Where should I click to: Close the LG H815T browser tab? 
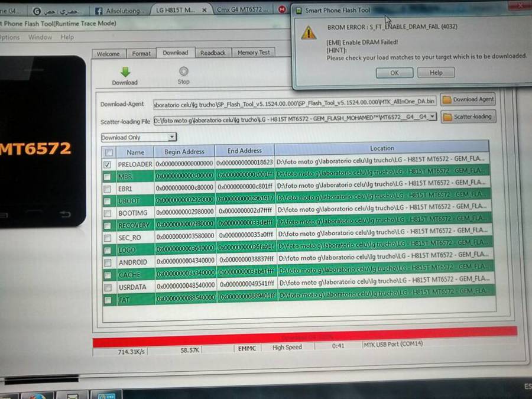coord(205,10)
